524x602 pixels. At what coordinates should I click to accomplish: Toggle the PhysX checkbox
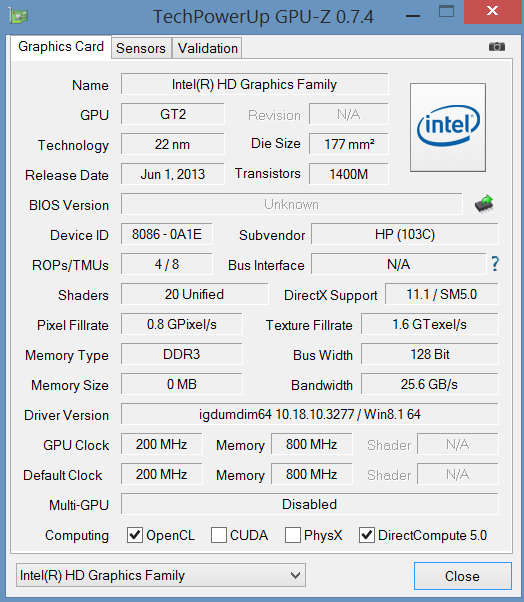293,535
